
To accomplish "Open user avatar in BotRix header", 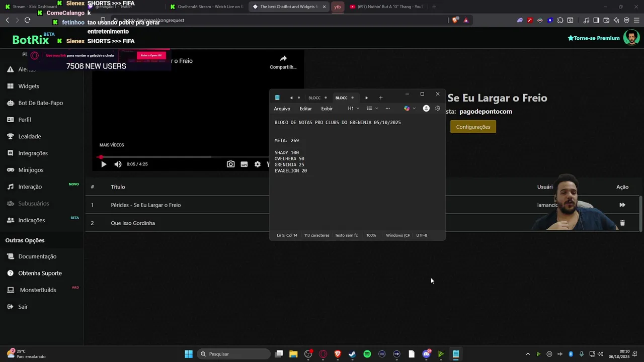I will (x=631, y=38).
